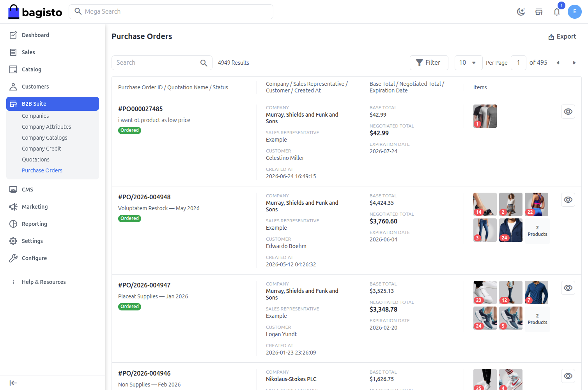Click customer name Celestino Miller
Image resolution: width=588 pixels, height=390 pixels.
[285, 158]
